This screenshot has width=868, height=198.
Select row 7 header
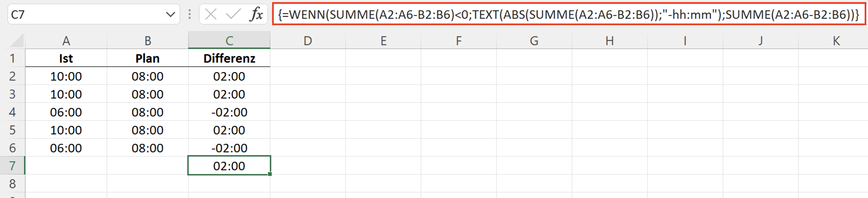point(13,166)
